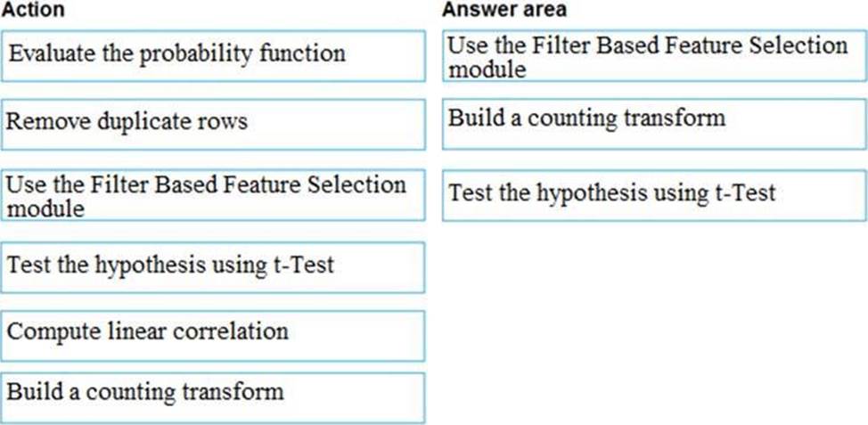This screenshot has height=425, width=868.
Task: Click the t-Test step among the answers
Action: (x=653, y=194)
